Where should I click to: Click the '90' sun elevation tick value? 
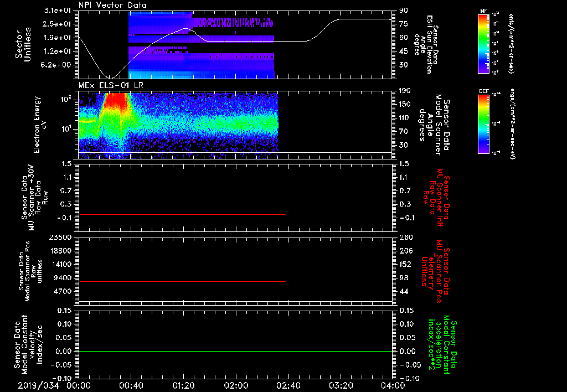coord(404,11)
